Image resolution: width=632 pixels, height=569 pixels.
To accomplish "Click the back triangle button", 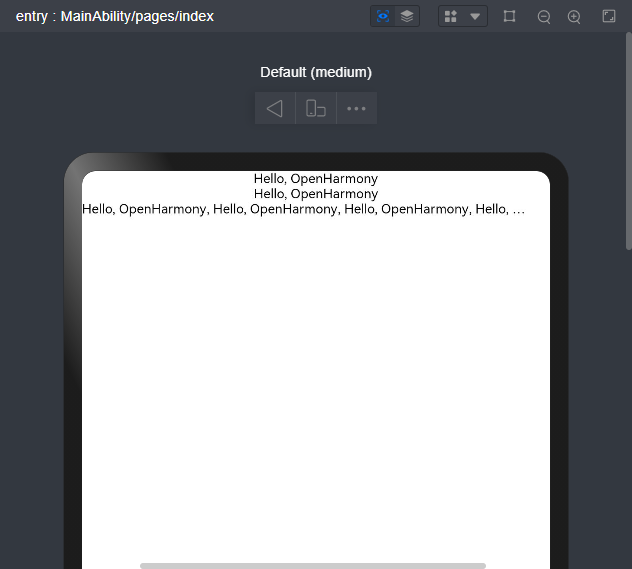I will [275, 108].
